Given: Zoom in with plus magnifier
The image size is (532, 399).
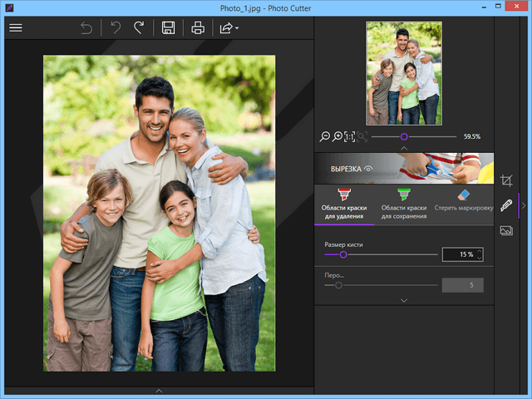Looking at the screenshot, I should pos(337,136).
